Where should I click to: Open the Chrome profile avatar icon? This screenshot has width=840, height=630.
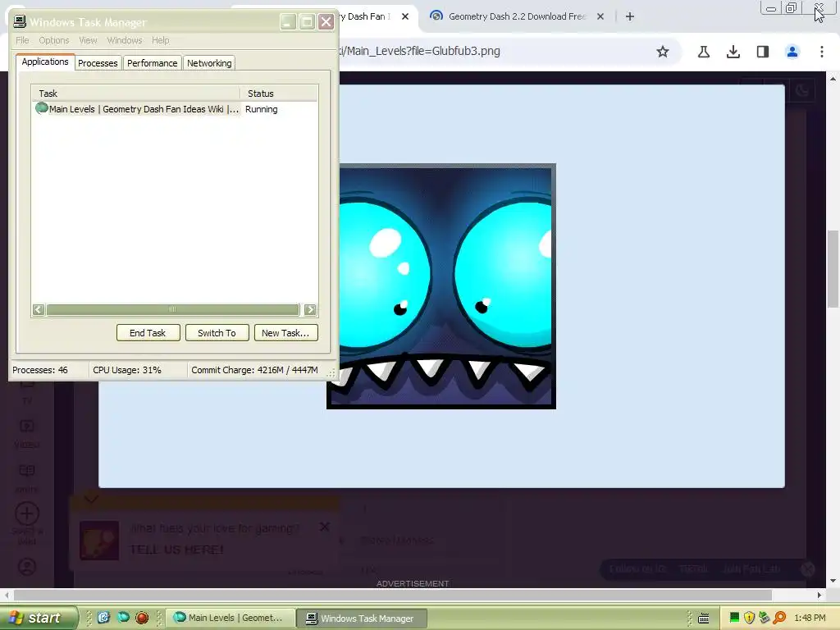click(x=792, y=52)
